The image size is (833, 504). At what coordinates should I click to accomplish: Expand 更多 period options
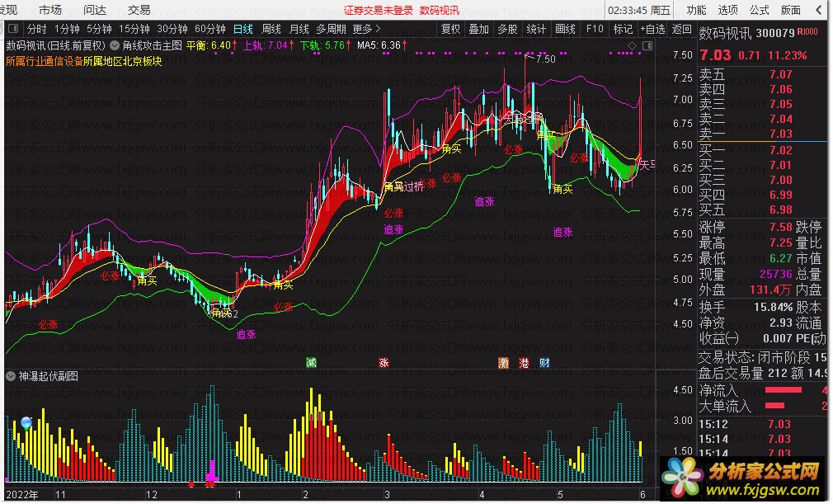tap(366, 29)
